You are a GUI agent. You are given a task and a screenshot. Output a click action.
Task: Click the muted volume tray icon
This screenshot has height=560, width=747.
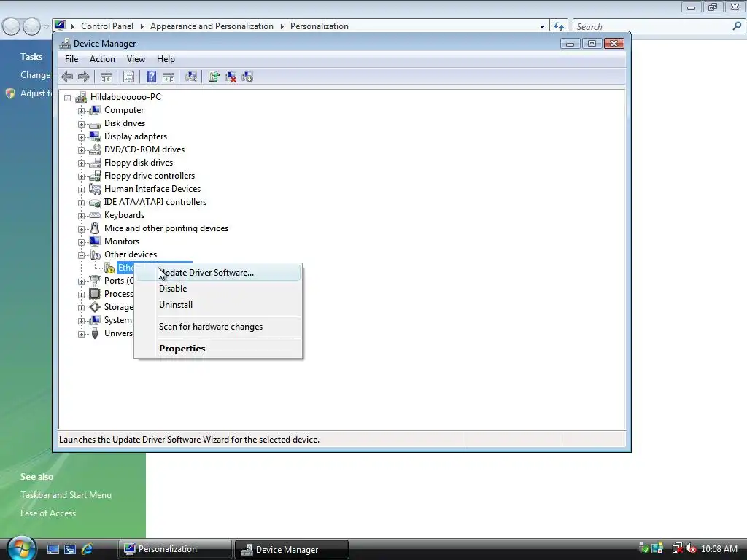coord(692,549)
